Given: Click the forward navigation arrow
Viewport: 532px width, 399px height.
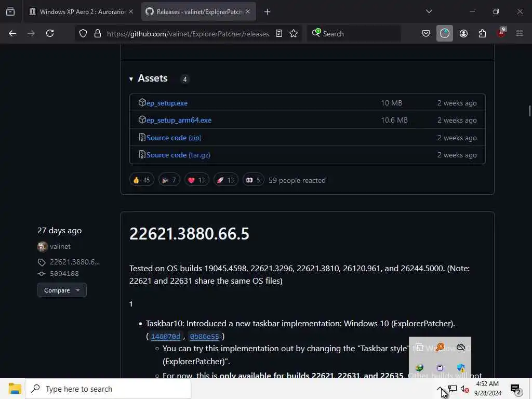Looking at the screenshot, I should (x=31, y=33).
